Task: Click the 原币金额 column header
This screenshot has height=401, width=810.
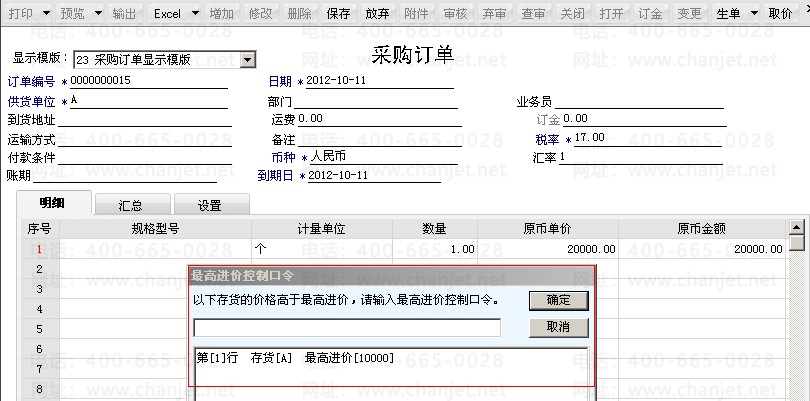Action: (x=702, y=229)
